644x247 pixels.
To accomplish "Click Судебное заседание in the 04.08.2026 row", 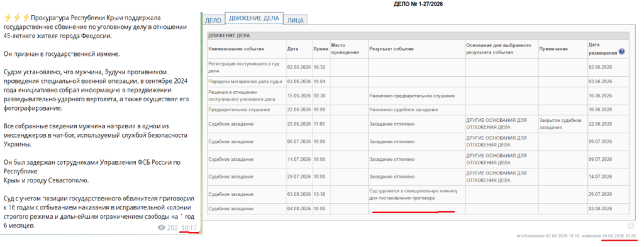I will pos(230,209).
